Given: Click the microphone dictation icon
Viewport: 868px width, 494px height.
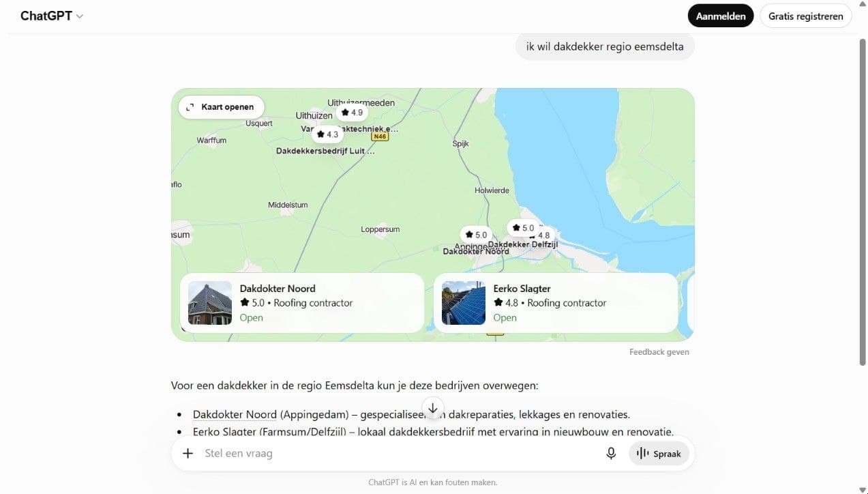Looking at the screenshot, I should click(x=611, y=453).
